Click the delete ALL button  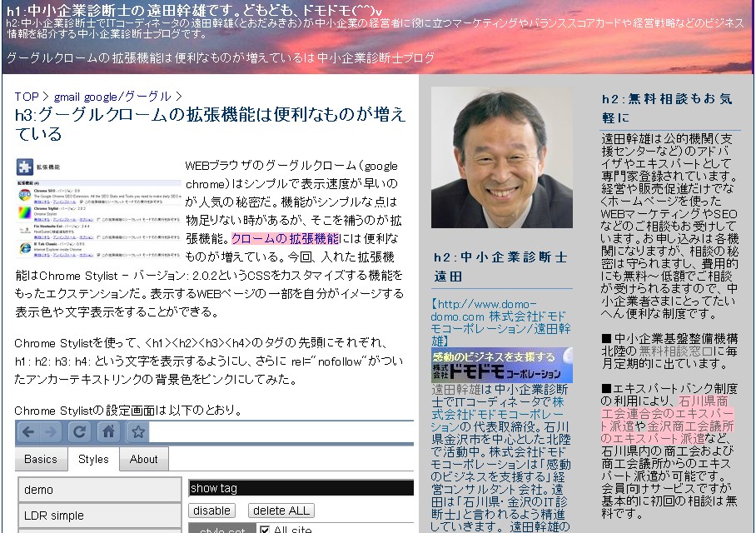[x=281, y=511]
